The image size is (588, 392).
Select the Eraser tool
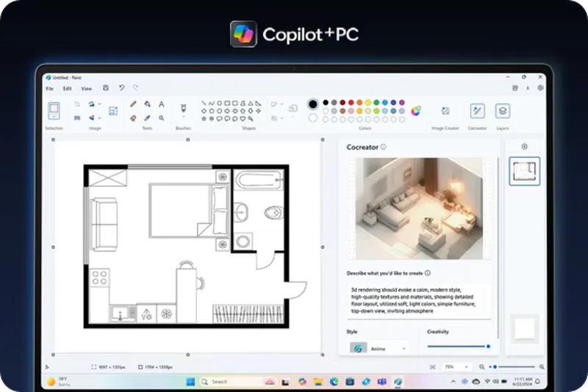point(133,117)
